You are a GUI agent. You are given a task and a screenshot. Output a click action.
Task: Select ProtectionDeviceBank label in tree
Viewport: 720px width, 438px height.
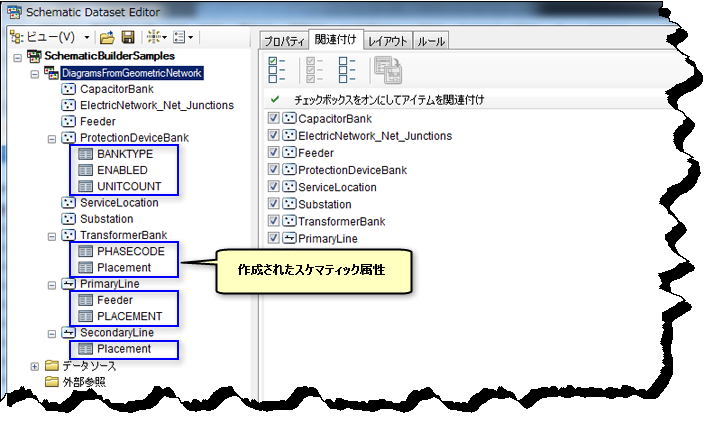(134, 138)
